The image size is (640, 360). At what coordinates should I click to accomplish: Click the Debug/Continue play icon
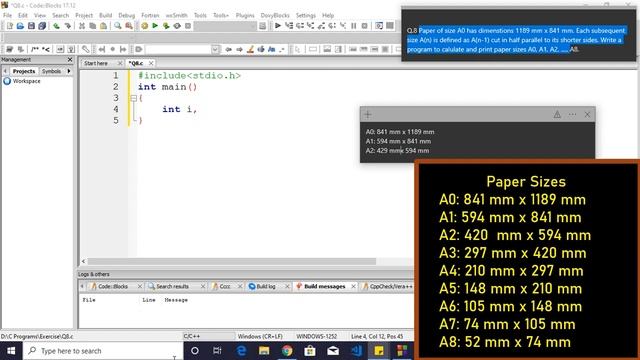pos(278,26)
